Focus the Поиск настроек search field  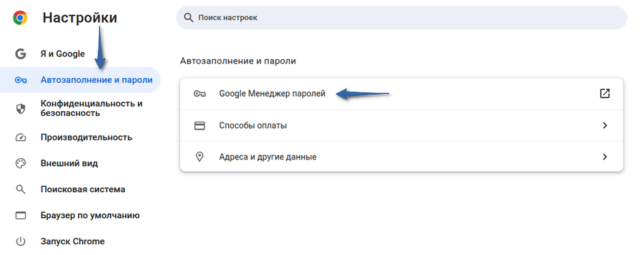[401, 18]
